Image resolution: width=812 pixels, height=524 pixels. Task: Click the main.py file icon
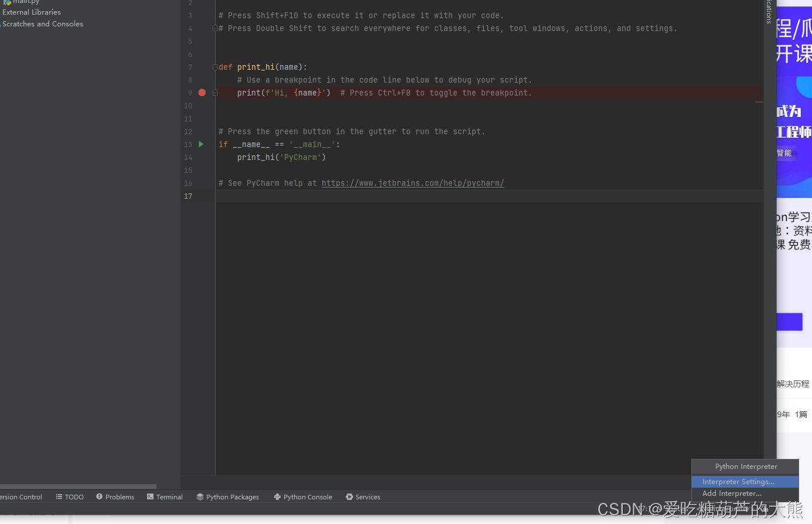[x=7, y=2]
